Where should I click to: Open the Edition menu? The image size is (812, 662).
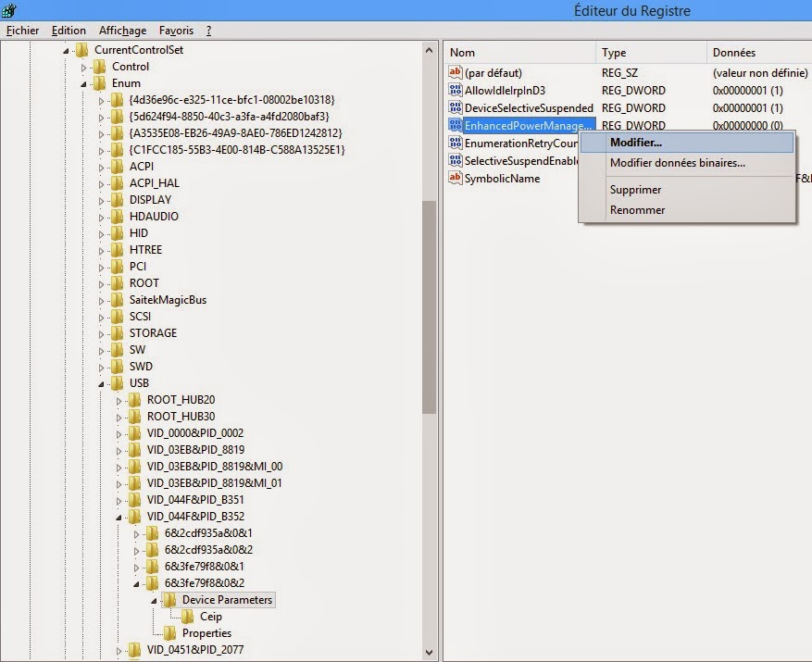pyautogui.click(x=69, y=31)
